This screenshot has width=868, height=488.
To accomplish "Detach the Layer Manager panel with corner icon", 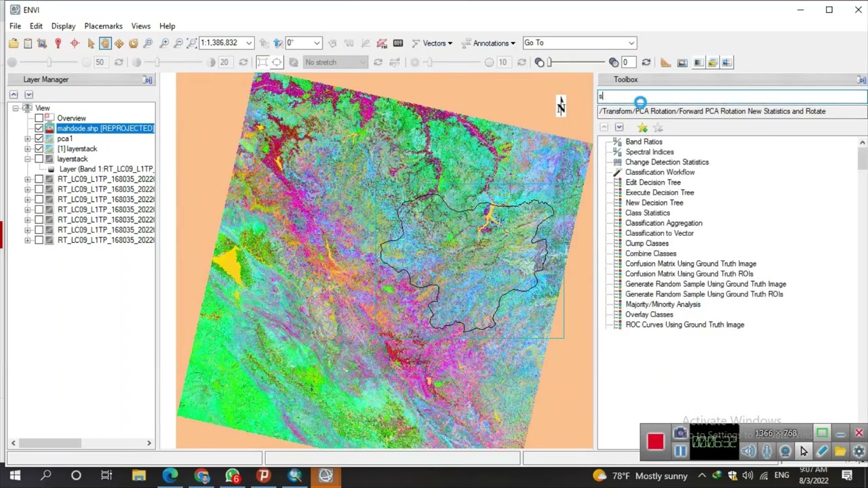I will click(x=147, y=80).
